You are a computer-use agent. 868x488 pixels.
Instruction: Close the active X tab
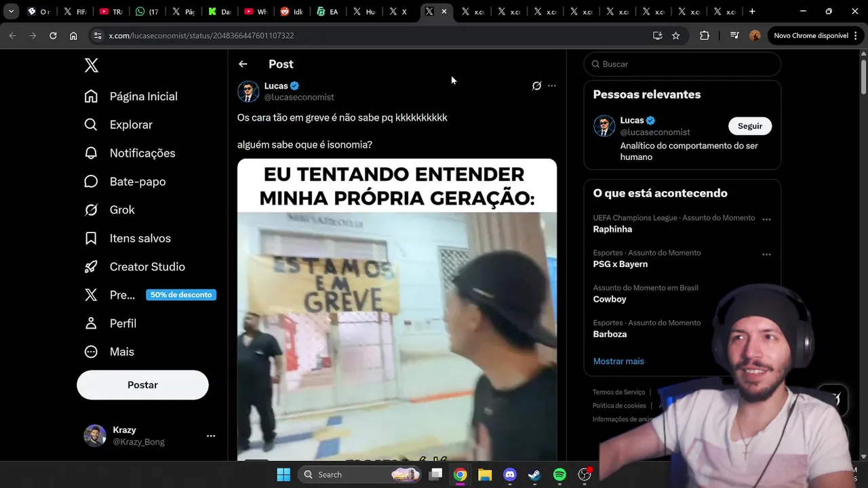(444, 12)
